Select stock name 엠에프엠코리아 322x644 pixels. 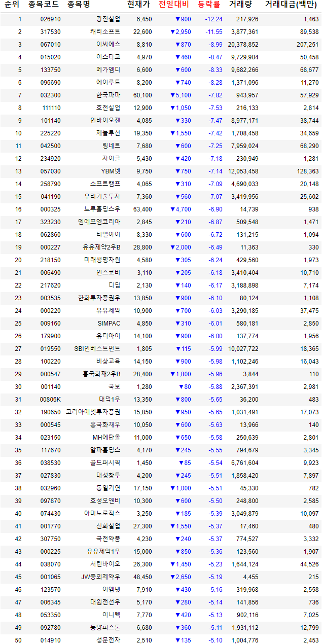(99, 222)
